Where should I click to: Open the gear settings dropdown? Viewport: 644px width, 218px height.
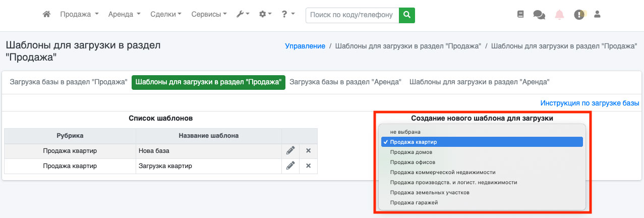click(265, 15)
